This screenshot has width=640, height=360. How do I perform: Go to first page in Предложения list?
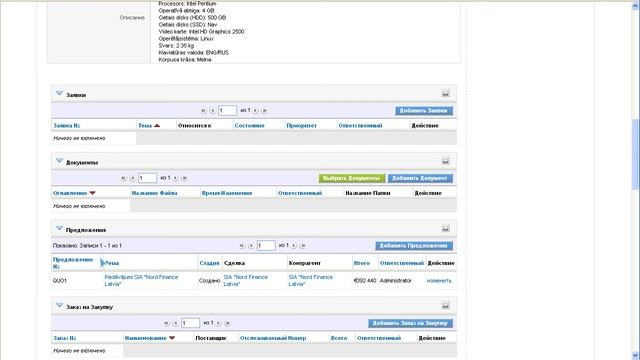[x=242, y=246]
